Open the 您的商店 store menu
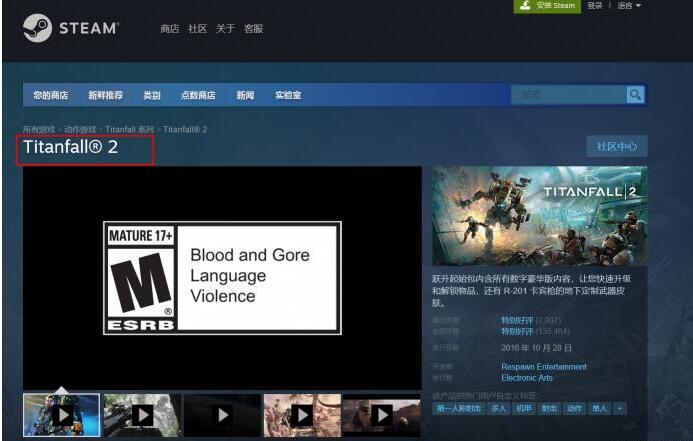693x441 pixels. [x=50, y=95]
